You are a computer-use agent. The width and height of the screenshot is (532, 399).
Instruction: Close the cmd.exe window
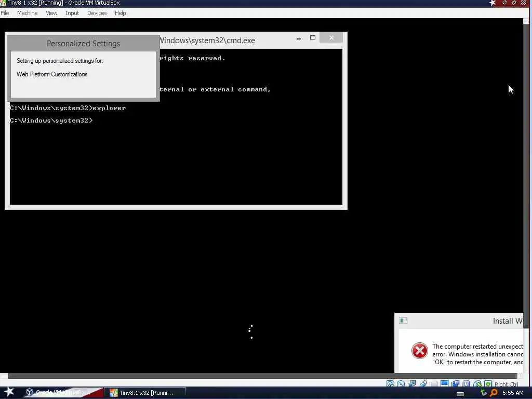point(331,37)
